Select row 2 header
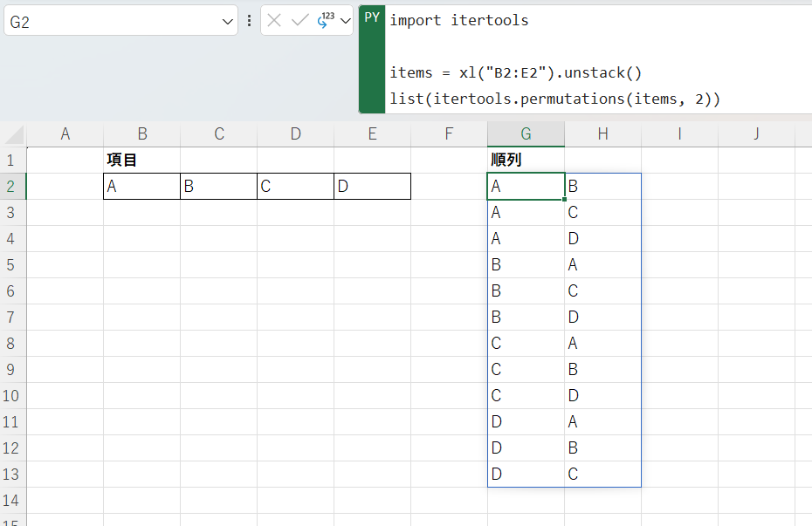 13,186
